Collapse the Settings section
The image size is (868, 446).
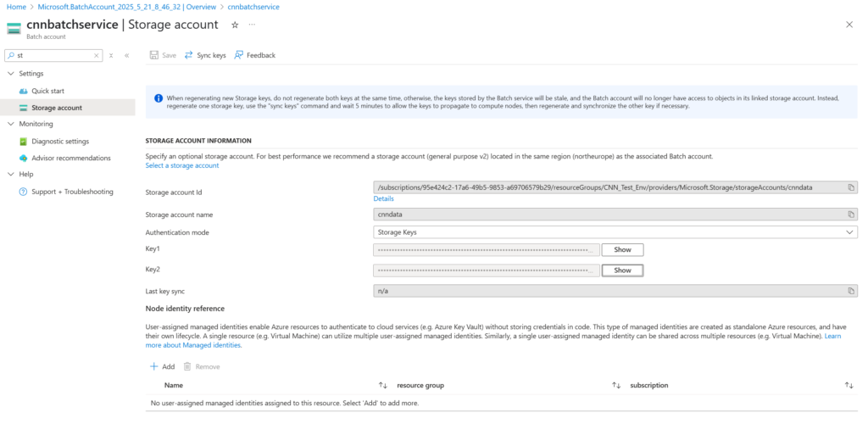[10, 73]
